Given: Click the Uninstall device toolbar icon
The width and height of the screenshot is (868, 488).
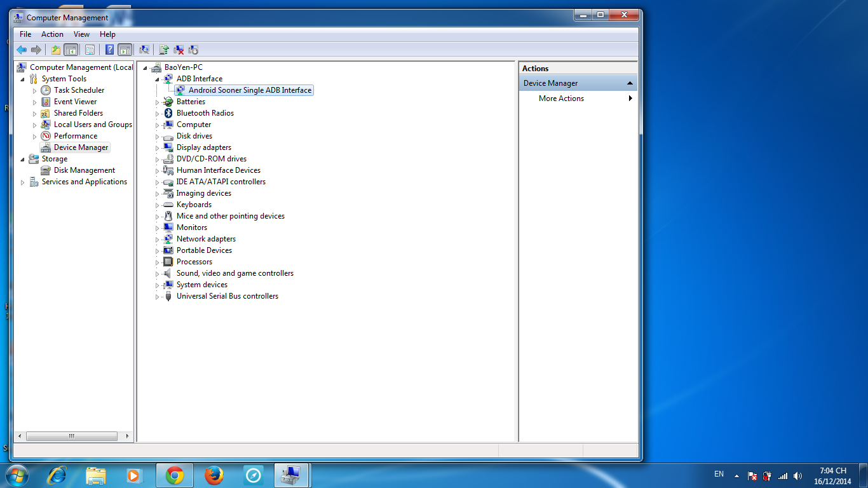Looking at the screenshot, I should 179,50.
